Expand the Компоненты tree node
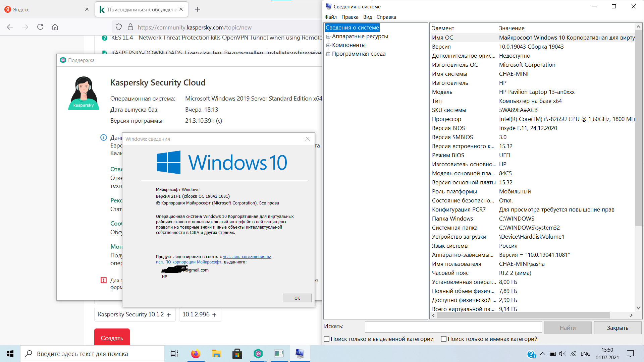The image size is (644, 362). click(x=328, y=45)
